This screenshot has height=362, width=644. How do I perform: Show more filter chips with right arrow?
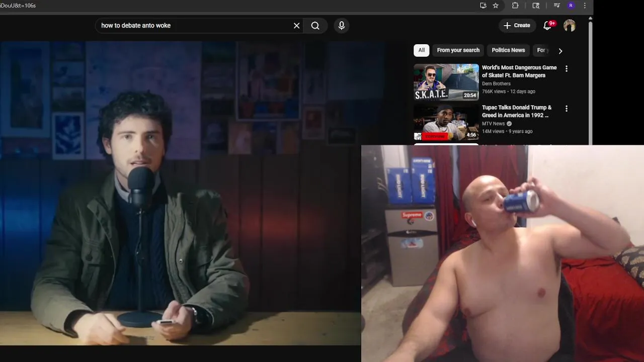pos(560,51)
